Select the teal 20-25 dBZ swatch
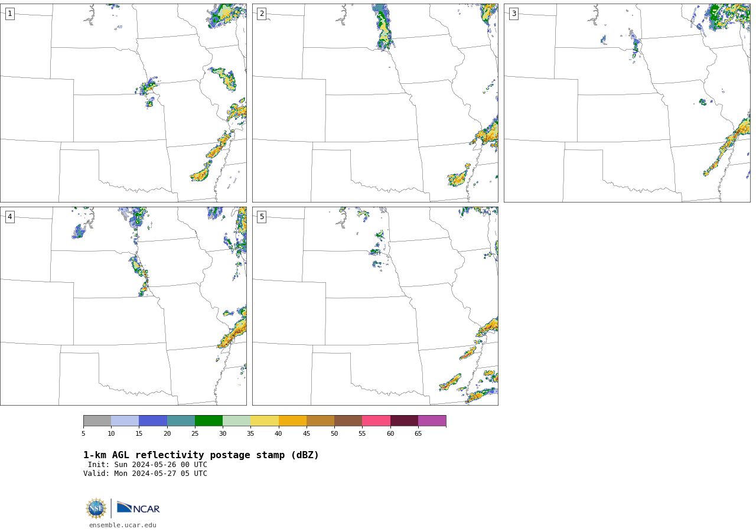The image size is (756, 532). click(181, 421)
